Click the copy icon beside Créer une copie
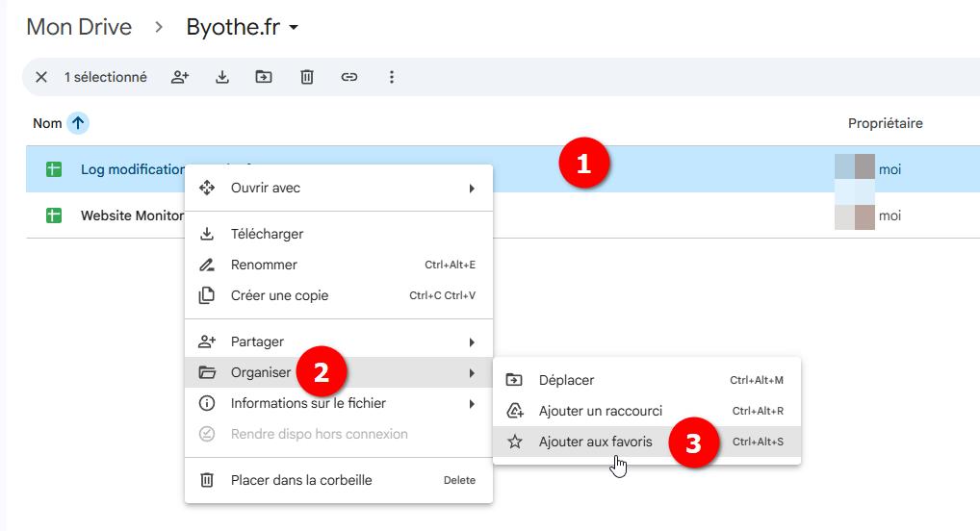980x531 pixels. [x=206, y=295]
